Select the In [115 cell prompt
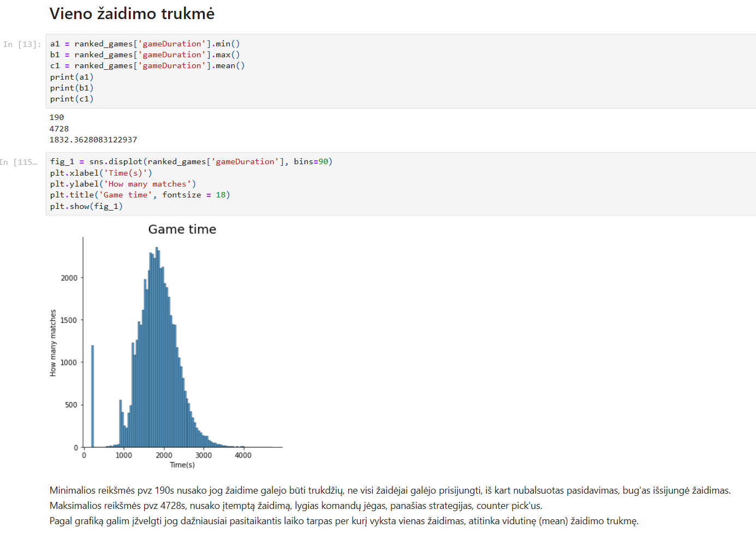 pos(19,162)
